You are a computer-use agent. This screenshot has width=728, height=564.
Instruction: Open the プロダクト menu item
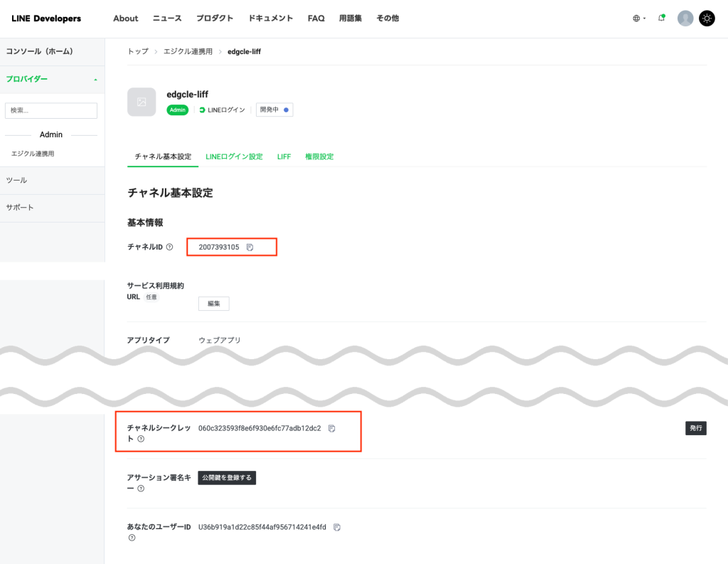click(215, 18)
